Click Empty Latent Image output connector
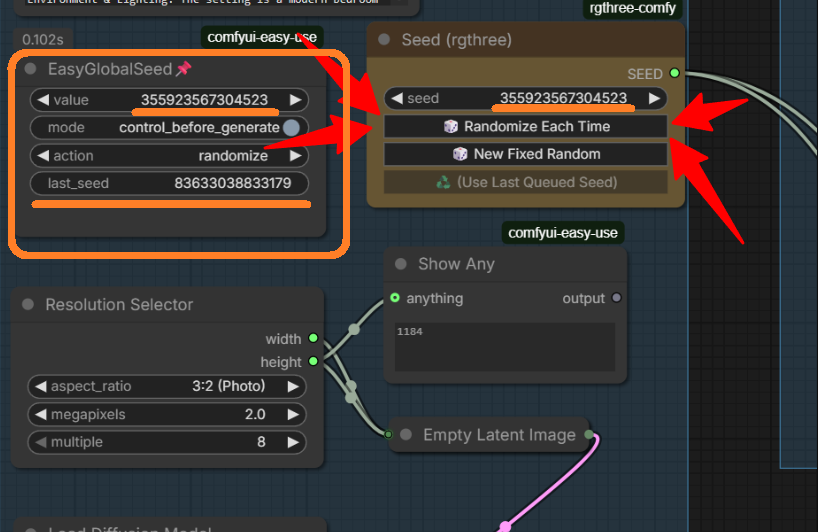The image size is (818, 532). point(589,434)
